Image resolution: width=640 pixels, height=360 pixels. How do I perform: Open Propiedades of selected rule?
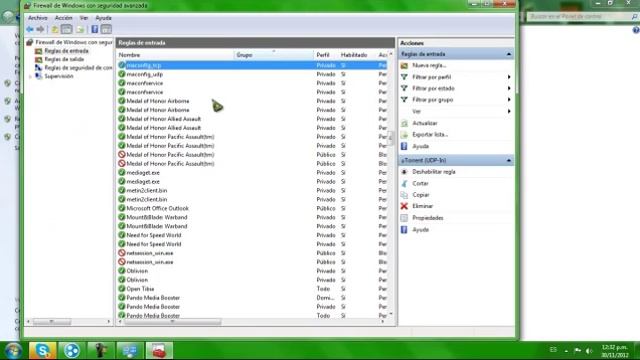click(427, 218)
